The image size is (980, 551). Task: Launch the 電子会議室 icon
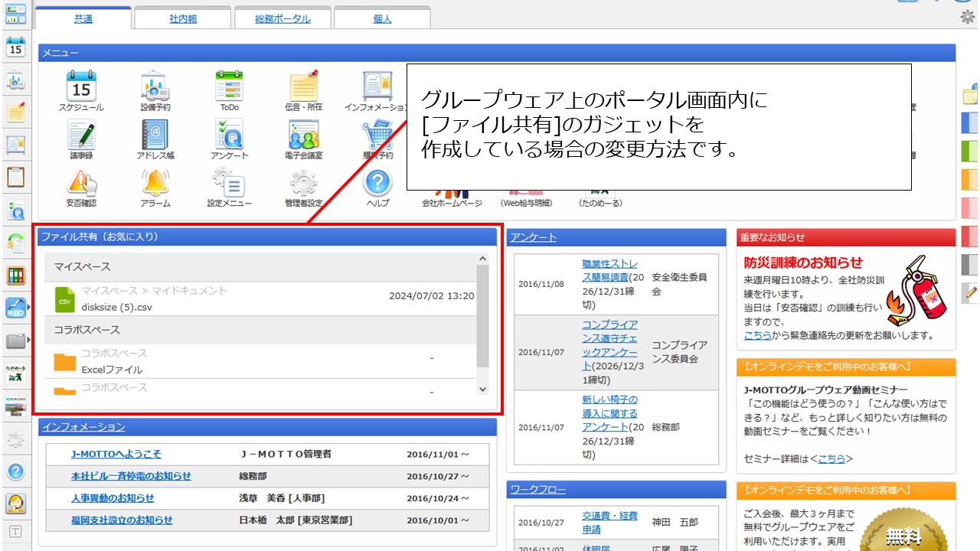(x=303, y=135)
